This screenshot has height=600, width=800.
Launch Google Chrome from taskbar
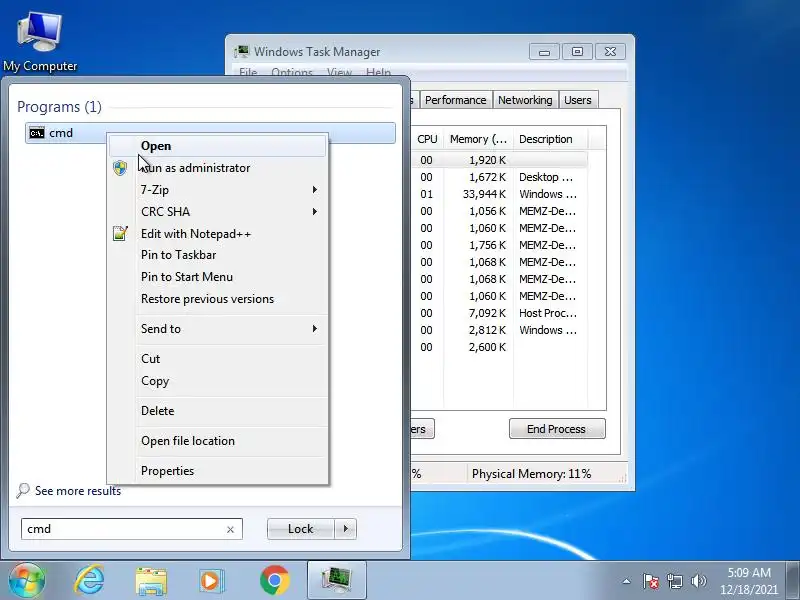(x=274, y=581)
